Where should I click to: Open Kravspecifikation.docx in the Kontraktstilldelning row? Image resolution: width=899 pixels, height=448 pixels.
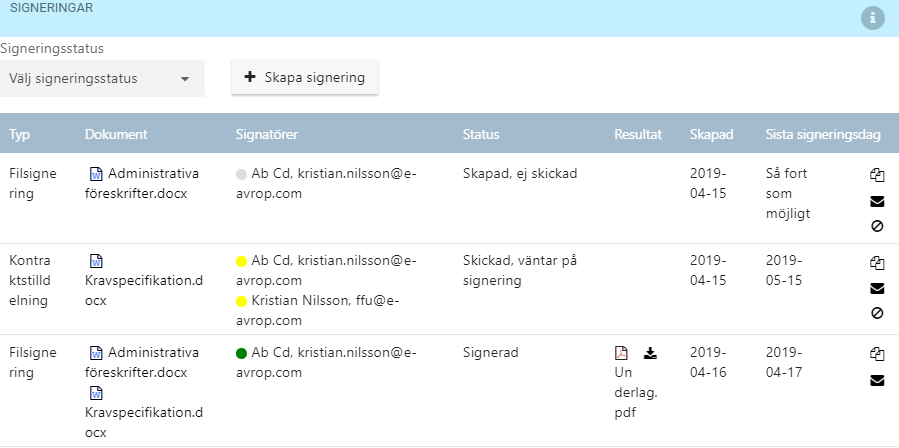[x=143, y=281]
